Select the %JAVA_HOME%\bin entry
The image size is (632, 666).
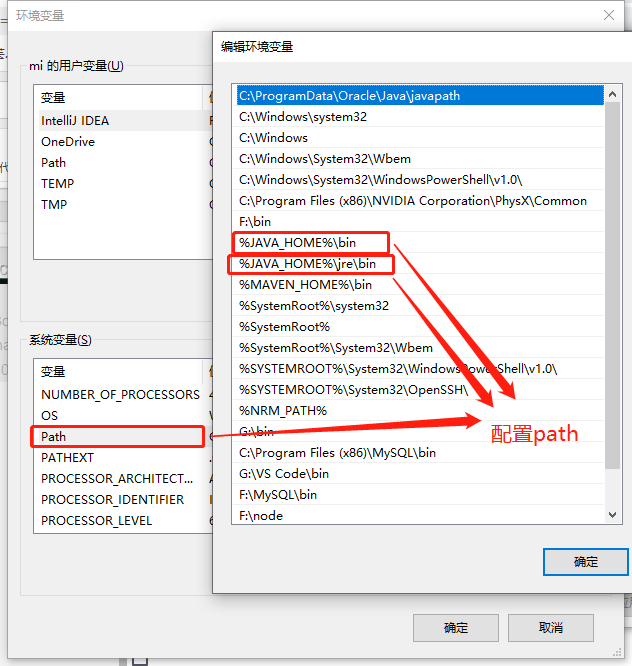click(x=420, y=243)
